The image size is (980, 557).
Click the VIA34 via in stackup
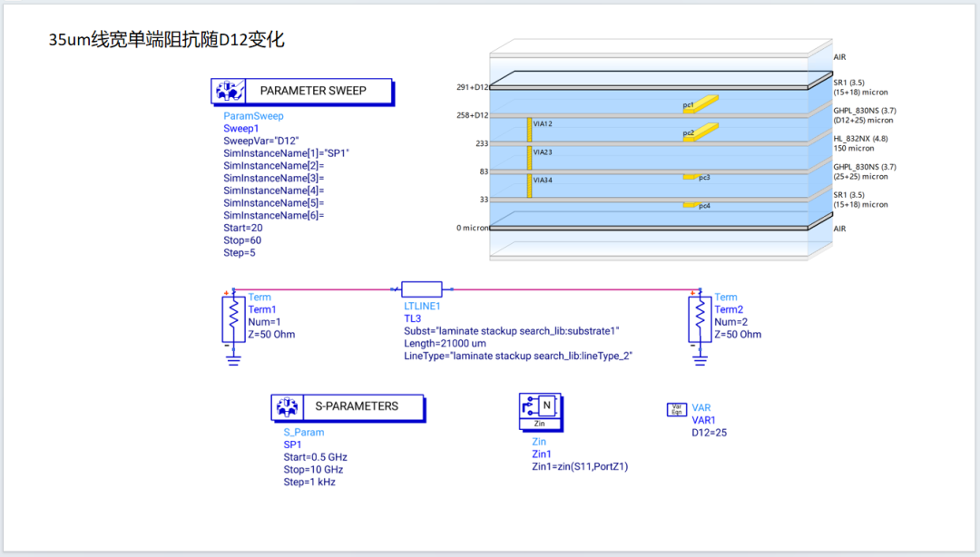(x=529, y=185)
